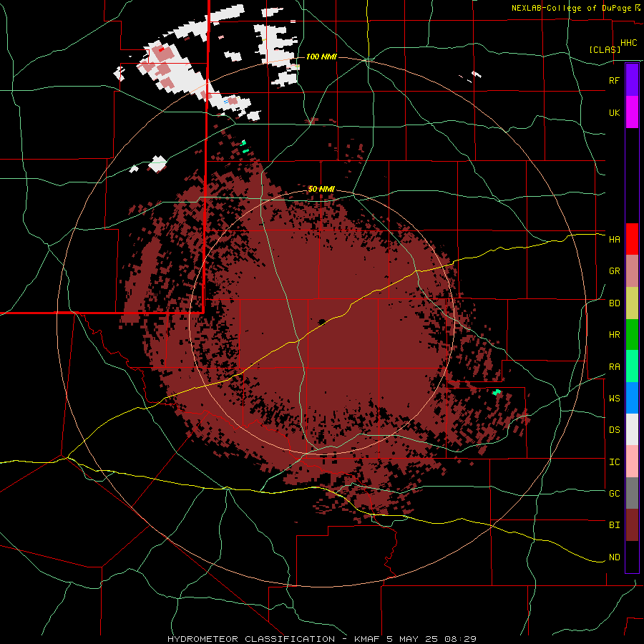Click the HHC product label
This screenshot has width=644, height=644.
[x=628, y=43]
